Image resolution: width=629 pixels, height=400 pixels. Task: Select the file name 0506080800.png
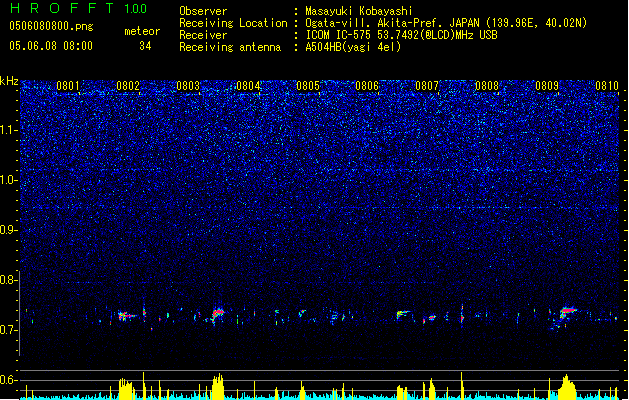(51, 26)
